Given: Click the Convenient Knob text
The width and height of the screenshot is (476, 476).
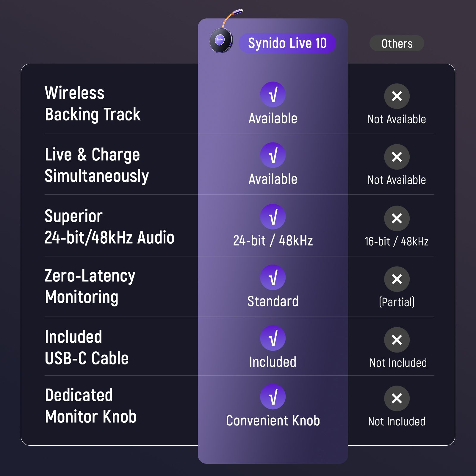Looking at the screenshot, I should pos(273,421).
